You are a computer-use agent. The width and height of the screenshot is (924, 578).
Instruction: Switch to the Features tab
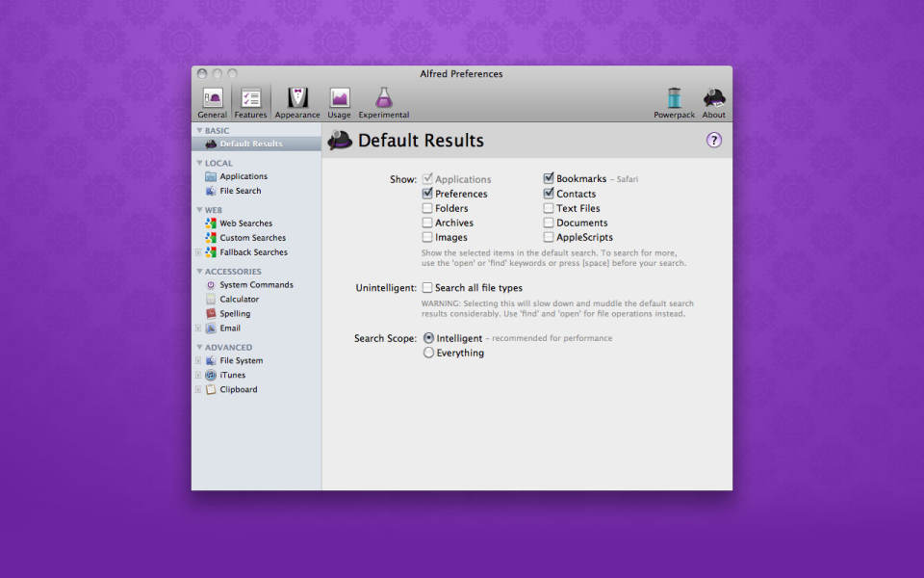click(x=250, y=103)
